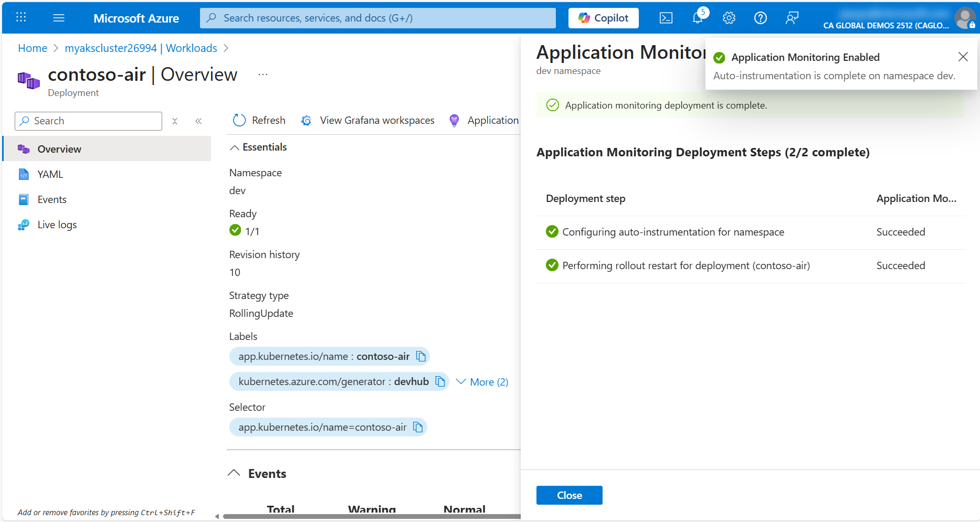Open portal settings gear
The width and height of the screenshot is (980, 522).
(x=729, y=18)
